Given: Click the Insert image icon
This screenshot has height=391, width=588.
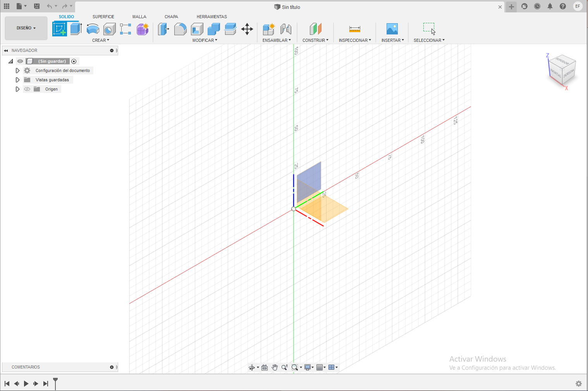Looking at the screenshot, I should point(392,29).
